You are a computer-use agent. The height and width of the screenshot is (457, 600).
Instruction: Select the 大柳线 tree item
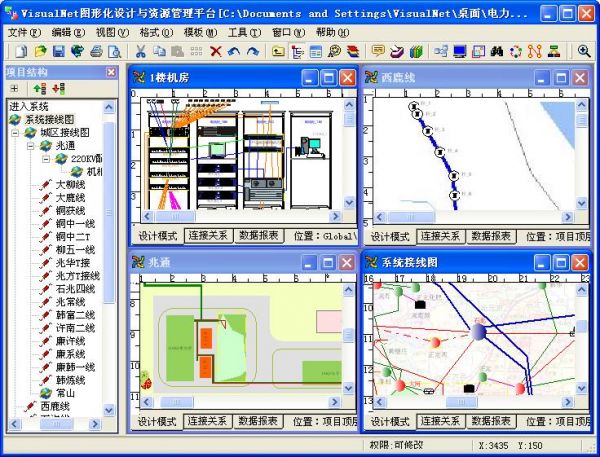(70, 185)
